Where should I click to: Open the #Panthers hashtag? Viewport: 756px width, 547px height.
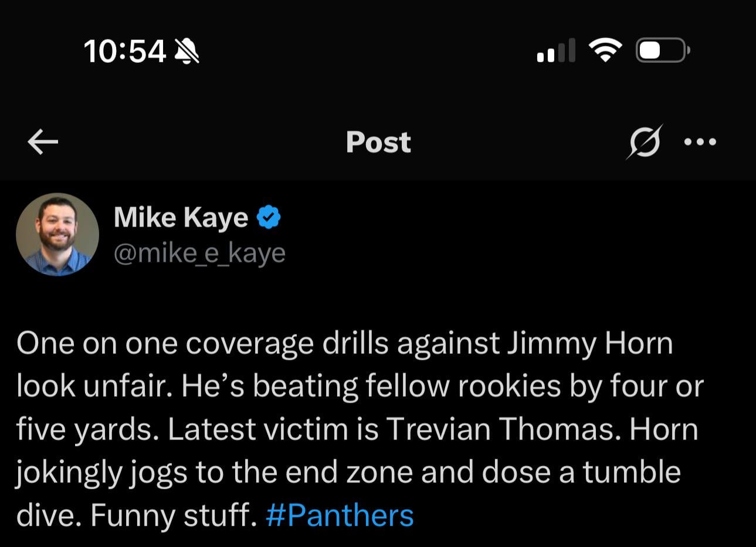click(339, 515)
